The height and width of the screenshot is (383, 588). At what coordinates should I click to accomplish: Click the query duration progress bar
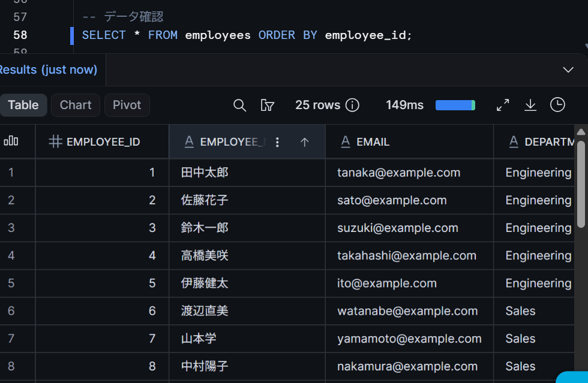(x=455, y=105)
